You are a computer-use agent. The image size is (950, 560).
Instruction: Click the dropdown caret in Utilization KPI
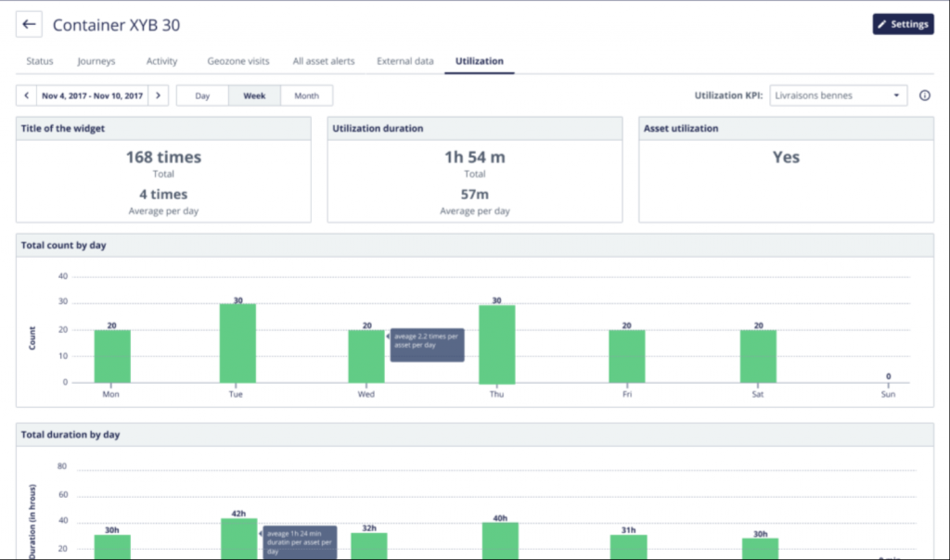896,95
